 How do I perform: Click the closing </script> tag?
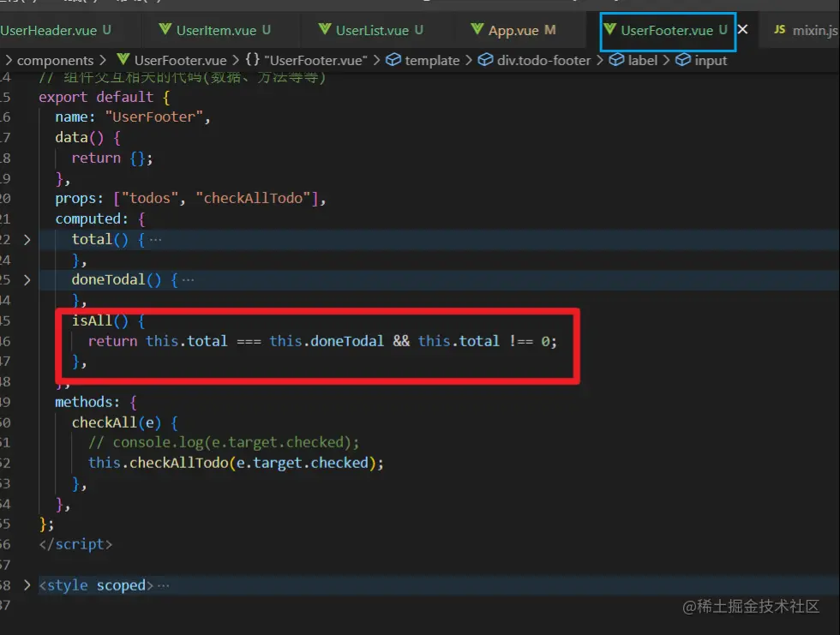point(75,544)
